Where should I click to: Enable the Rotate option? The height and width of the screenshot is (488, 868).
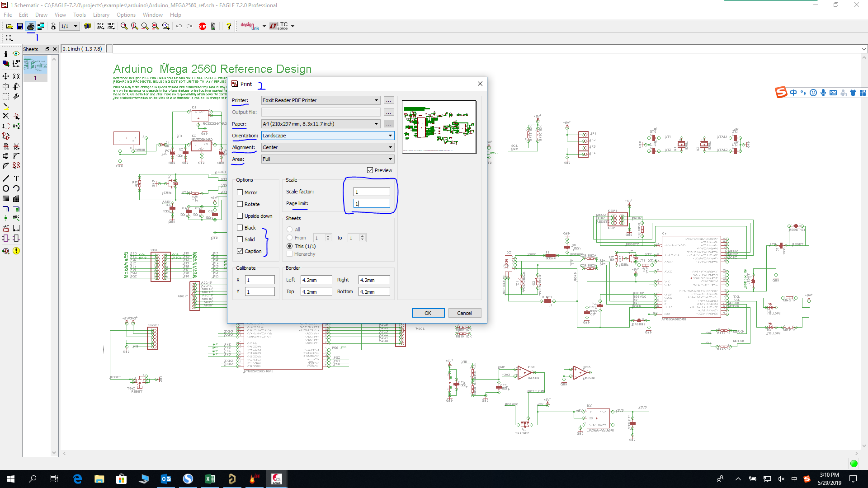tap(248, 204)
